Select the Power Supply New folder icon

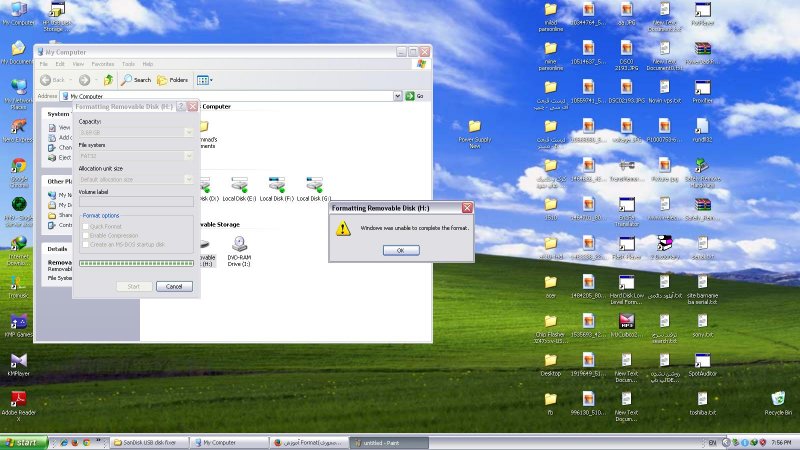[x=474, y=134]
